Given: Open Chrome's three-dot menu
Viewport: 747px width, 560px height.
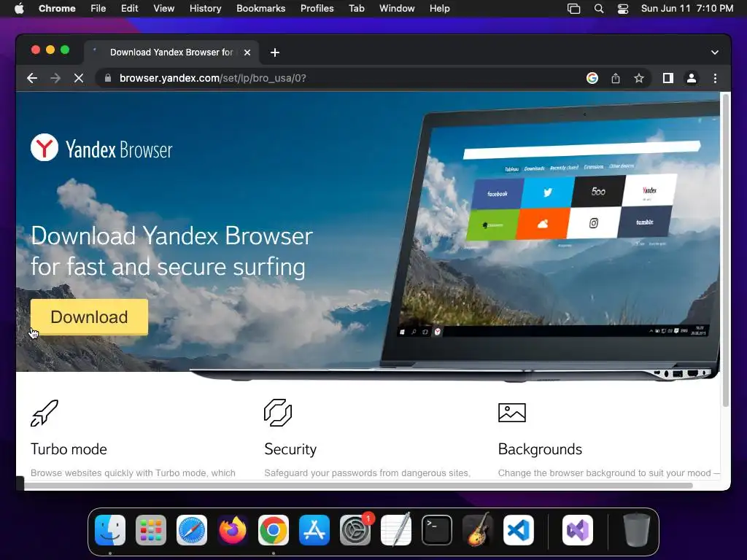Looking at the screenshot, I should point(715,78).
